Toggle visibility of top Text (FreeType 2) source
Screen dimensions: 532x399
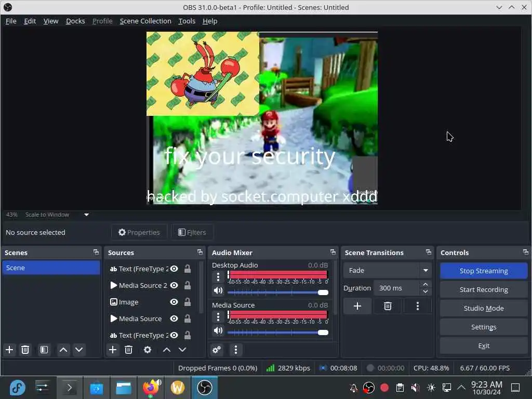(x=174, y=269)
